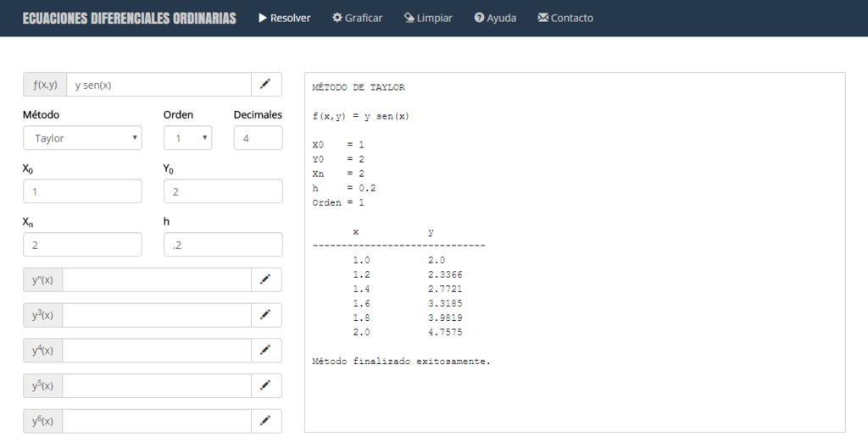Click the y⁵(x) input field
This screenshot has height=442, width=868.
coord(157,385)
